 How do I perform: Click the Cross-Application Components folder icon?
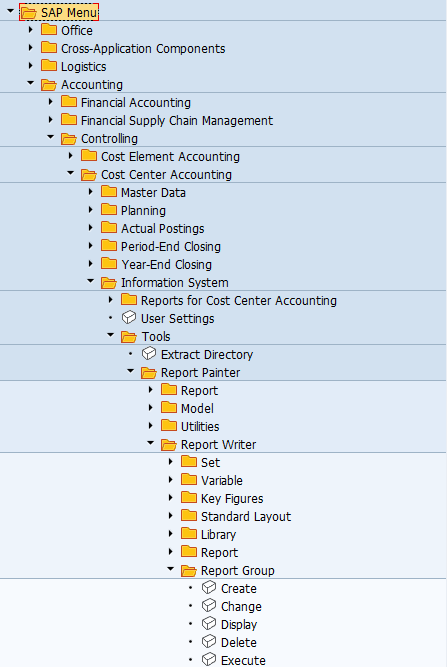(x=49, y=48)
